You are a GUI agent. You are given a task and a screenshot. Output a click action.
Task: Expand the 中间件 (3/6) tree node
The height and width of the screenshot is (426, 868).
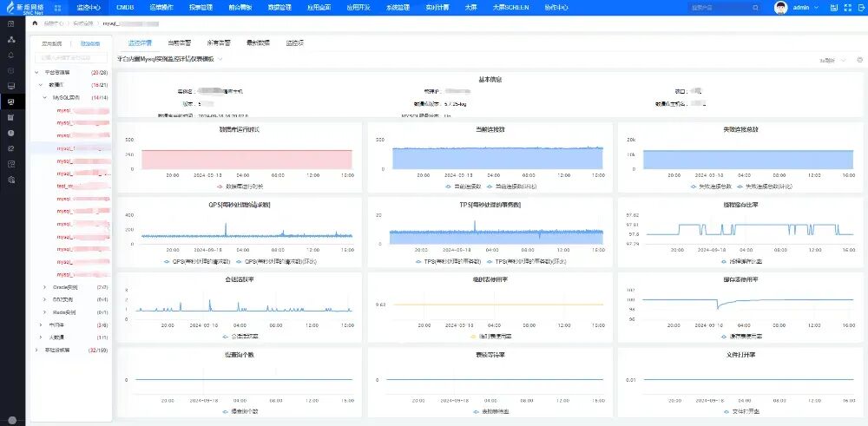[41, 324]
